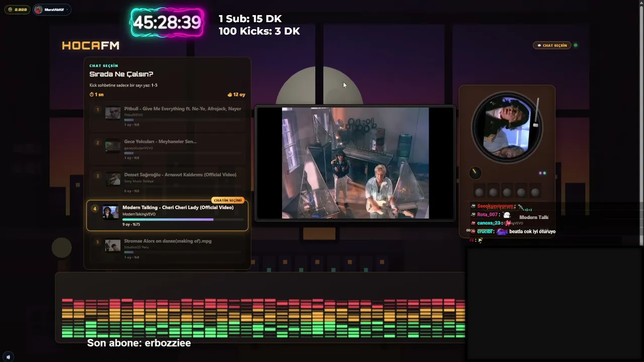The image size is (644, 362).
Task: Select Gece Yolcuları - Meyhaneler Sen song title
Action: click(160, 142)
